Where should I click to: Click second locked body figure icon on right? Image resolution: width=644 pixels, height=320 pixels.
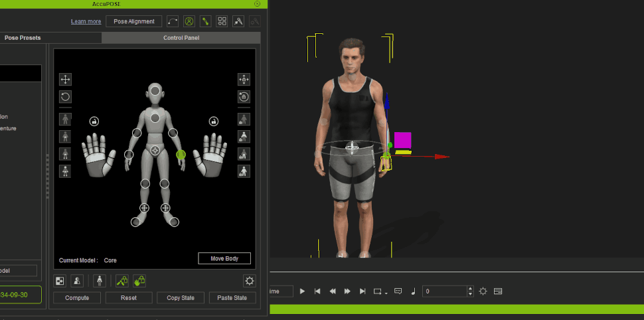tap(244, 136)
